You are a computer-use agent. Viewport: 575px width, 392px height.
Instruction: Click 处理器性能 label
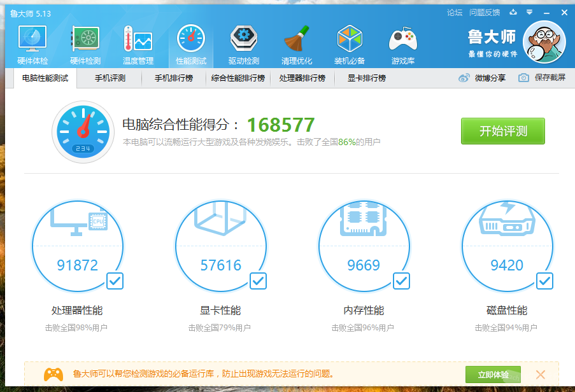tap(77, 311)
